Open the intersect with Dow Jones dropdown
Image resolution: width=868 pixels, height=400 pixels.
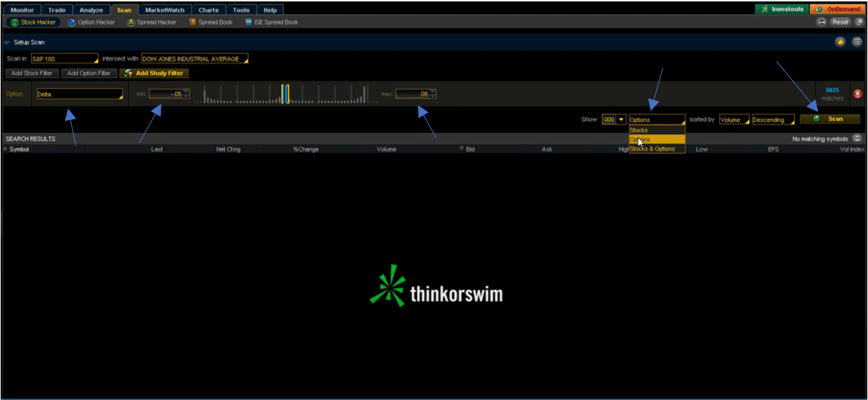(x=194, y=59)
